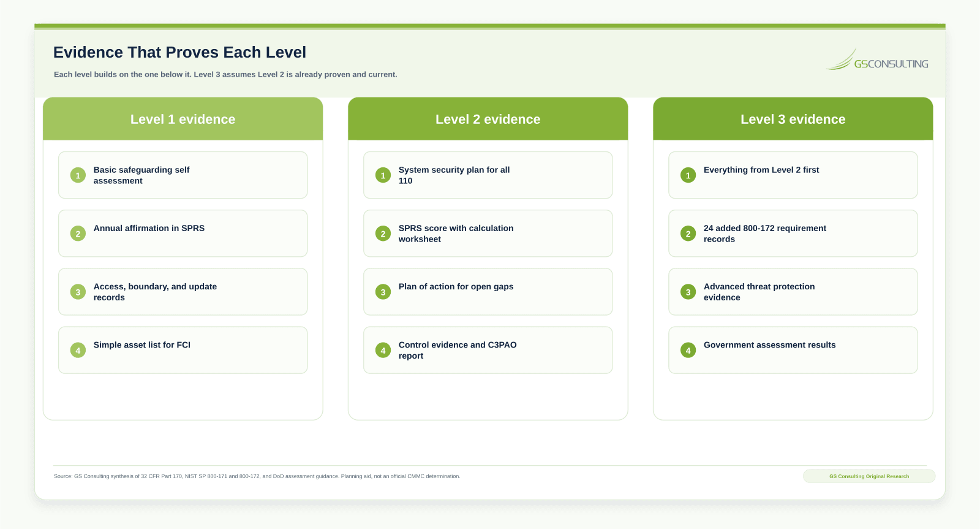Image resolution: width=980 pixels, height=529 pixels.
Task: Click the GS Consulting logo
Action: [877, 59]
